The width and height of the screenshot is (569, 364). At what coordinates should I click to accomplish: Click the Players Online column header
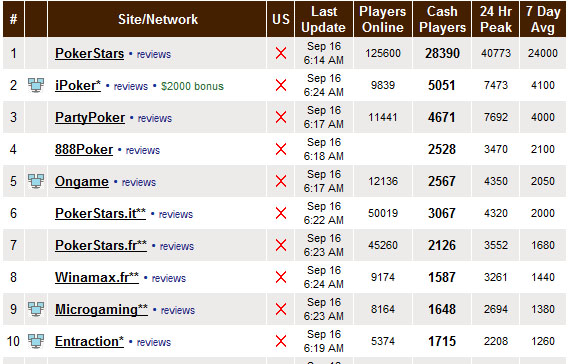383,19
